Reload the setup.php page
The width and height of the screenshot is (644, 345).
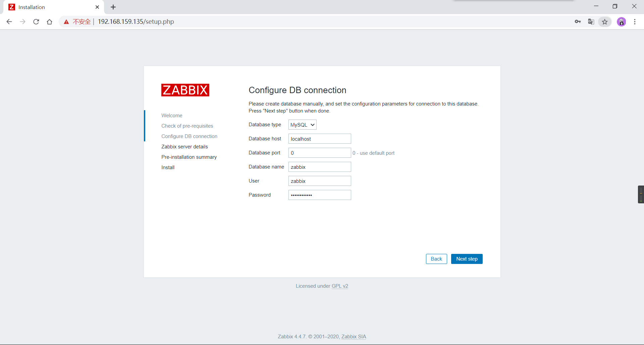pyautogui.click(x=36, y=22)
